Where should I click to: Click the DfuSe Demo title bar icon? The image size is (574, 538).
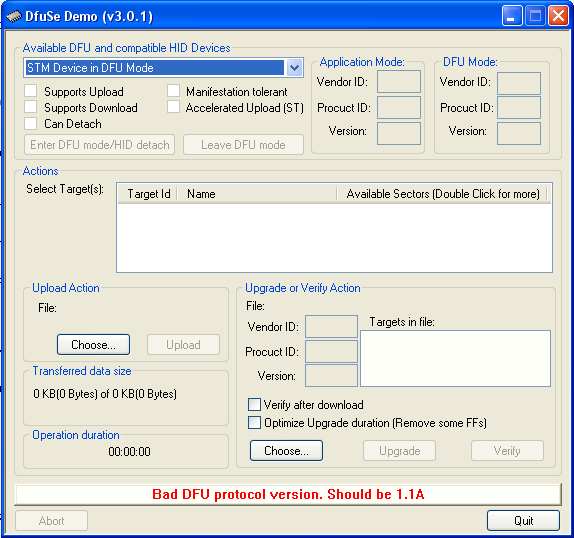14,16
